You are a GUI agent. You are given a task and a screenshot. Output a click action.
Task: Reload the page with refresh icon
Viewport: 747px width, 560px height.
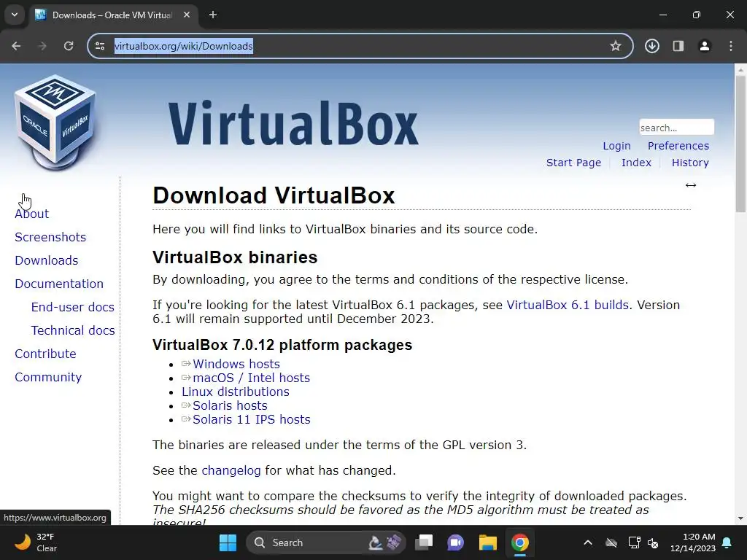69,46
